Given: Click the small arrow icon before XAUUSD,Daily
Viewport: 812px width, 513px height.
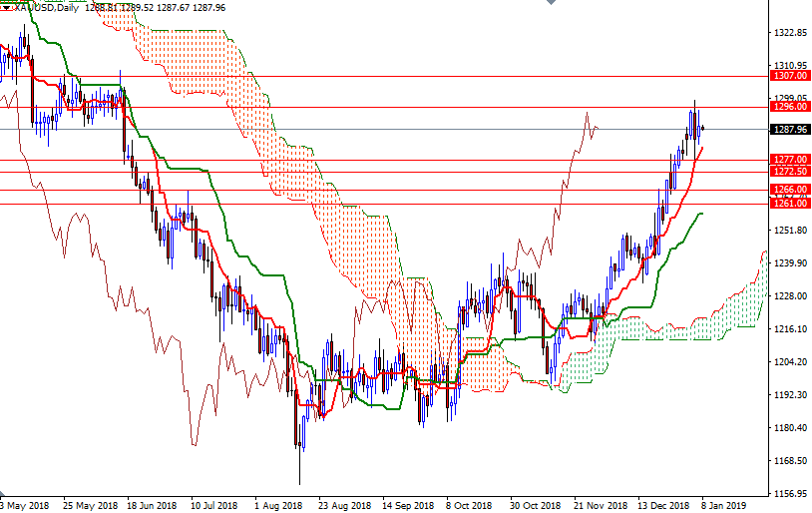Looking at the screenshot, I should point(6,8).
